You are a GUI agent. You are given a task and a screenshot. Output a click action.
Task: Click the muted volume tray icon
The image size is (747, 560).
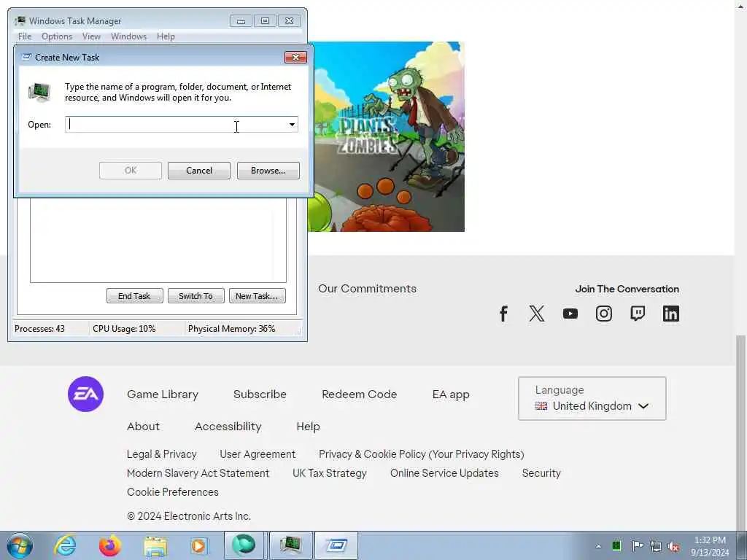(x=673, y=546)
